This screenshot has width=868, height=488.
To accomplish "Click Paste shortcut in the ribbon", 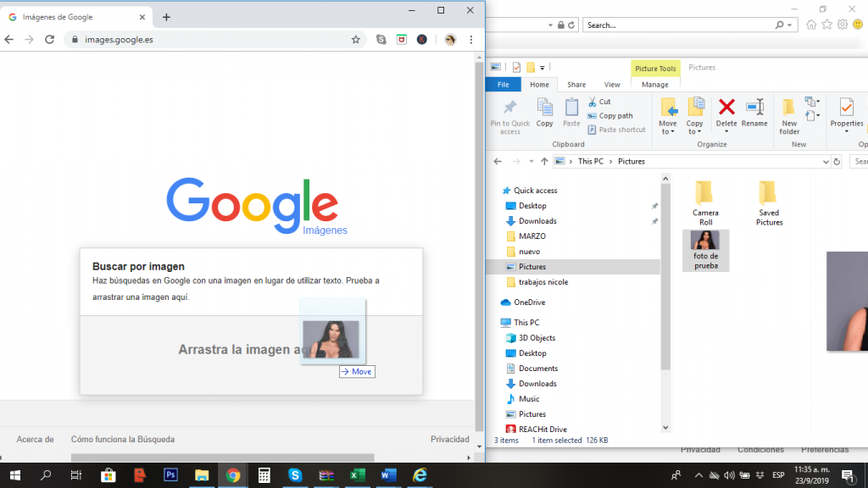I will tap(616, 130).
